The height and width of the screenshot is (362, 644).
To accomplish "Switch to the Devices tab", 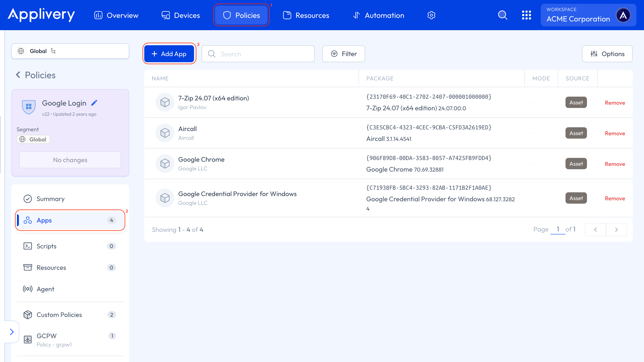I will point(181,15).
